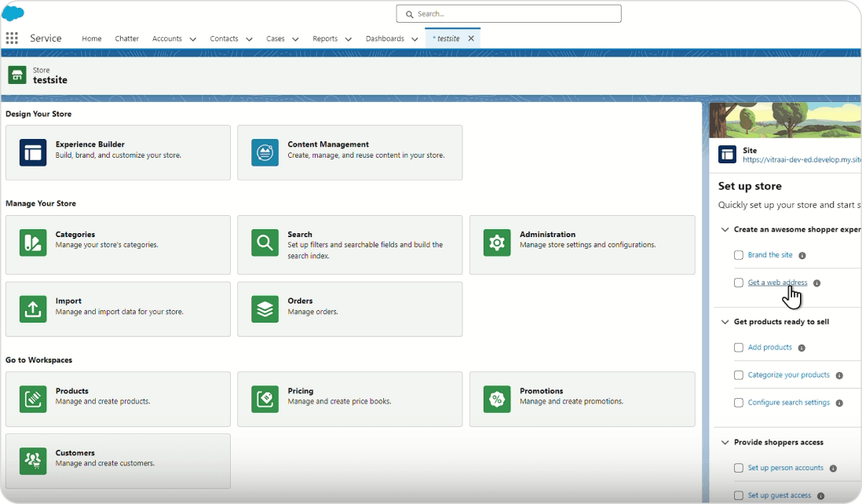Click the Search tile magnifier icon
The height and width of the screenshot is (504, 862).
[265, 243]
